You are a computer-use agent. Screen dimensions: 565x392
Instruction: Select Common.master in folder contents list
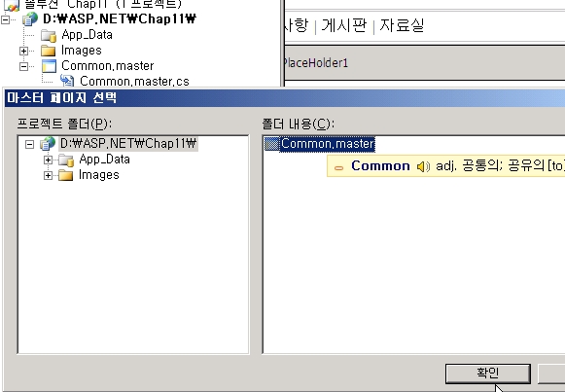tap(320, 144)
